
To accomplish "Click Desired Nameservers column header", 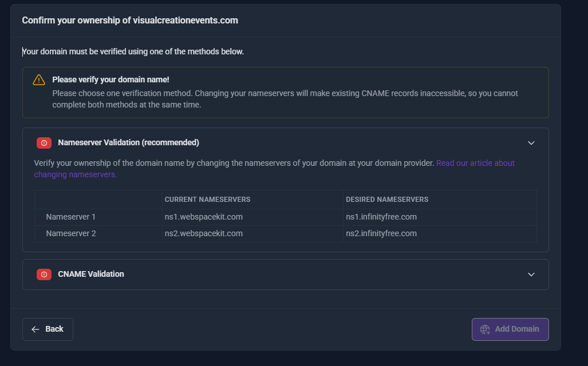I will (387, 200).
